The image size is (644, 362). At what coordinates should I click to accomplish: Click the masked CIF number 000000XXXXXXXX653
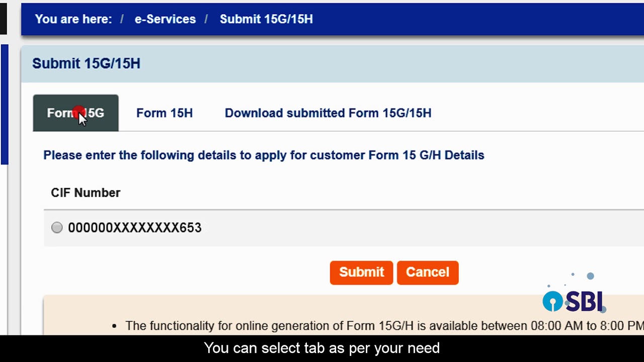(134, 228)
